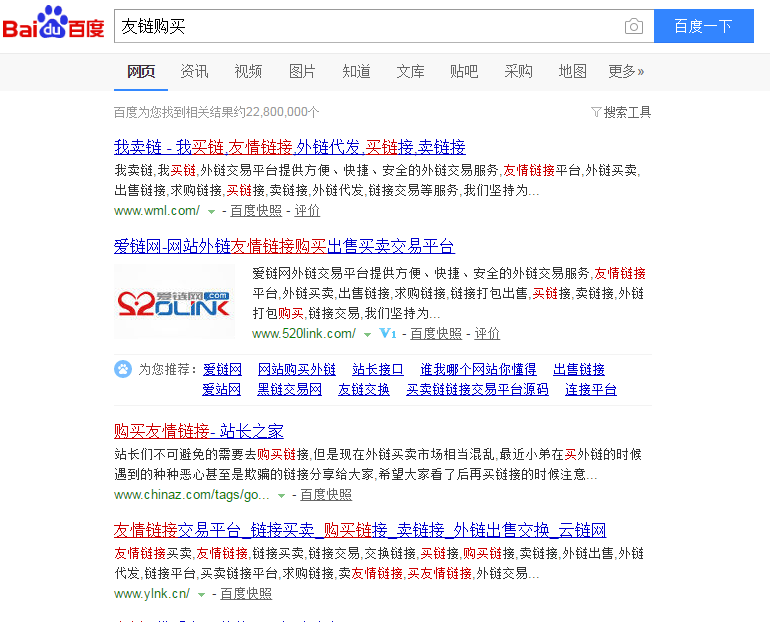Click the 百度一下 search button
Viewport: 770px width, 622px height.
pyautogui.click(x=704, y=26)
